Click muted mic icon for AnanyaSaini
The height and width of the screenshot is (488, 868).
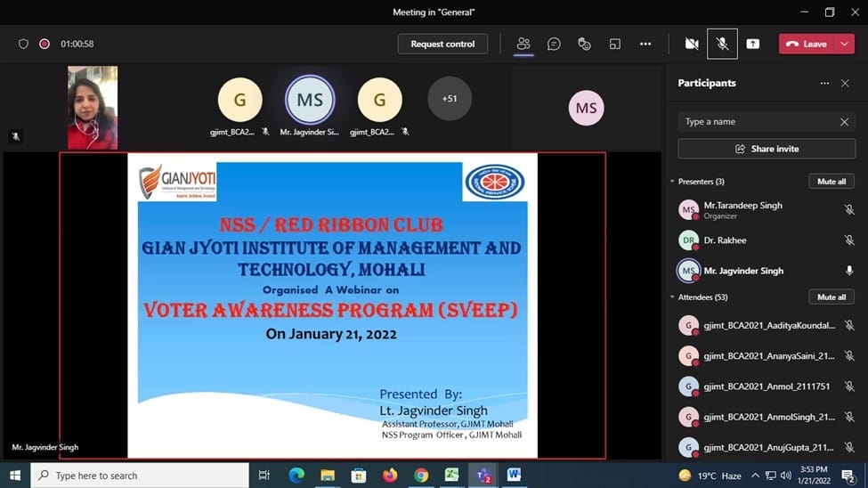[849, 356]
